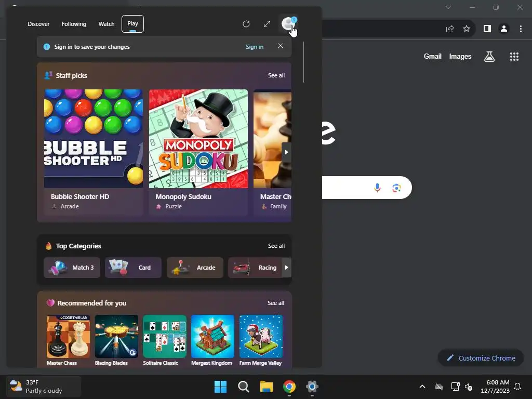
Task: Toggle Chrome side panel
Action: (487, 29)
